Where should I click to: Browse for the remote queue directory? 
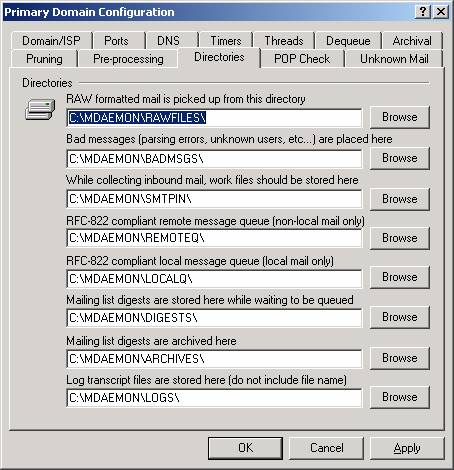tap(400, 238)
